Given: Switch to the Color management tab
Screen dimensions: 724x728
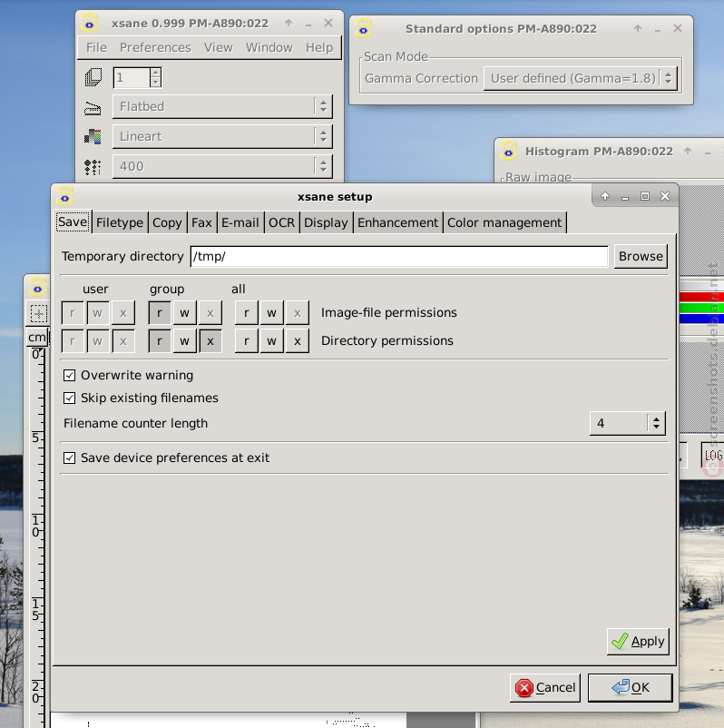Looking at the screenshot, I should [x=504, y=222].
